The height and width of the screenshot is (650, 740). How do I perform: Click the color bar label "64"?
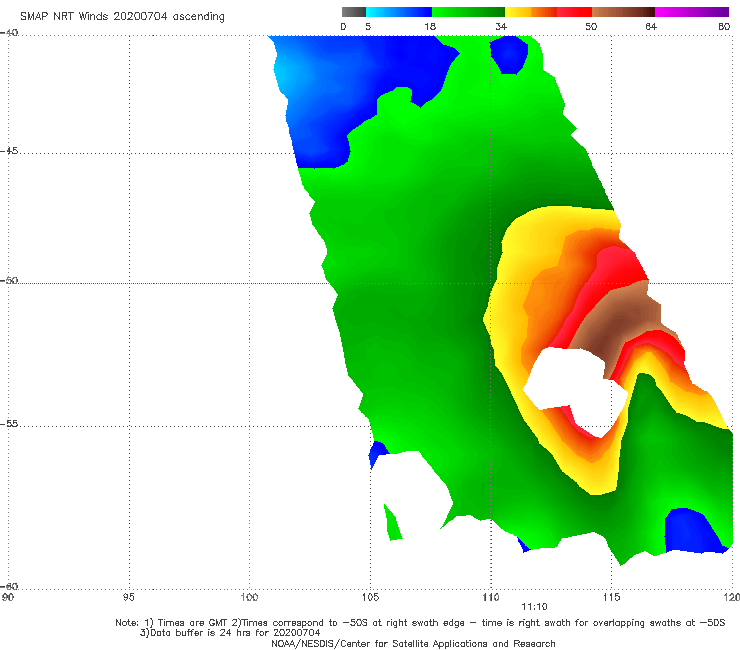pyautogui.click(x=651, y=27)
